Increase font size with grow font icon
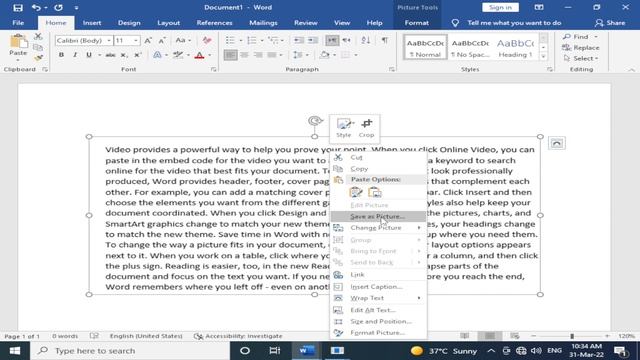 [148, 40]
